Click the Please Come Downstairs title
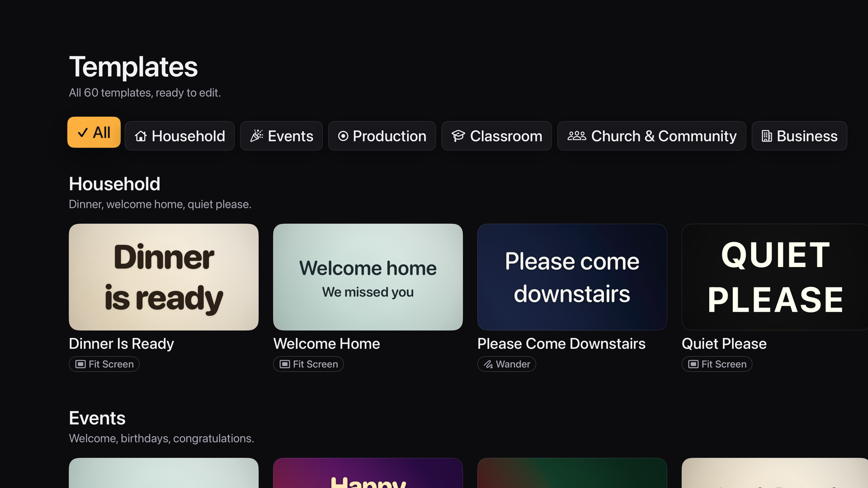Screen dimensions: 868x488 pos(561,344)
